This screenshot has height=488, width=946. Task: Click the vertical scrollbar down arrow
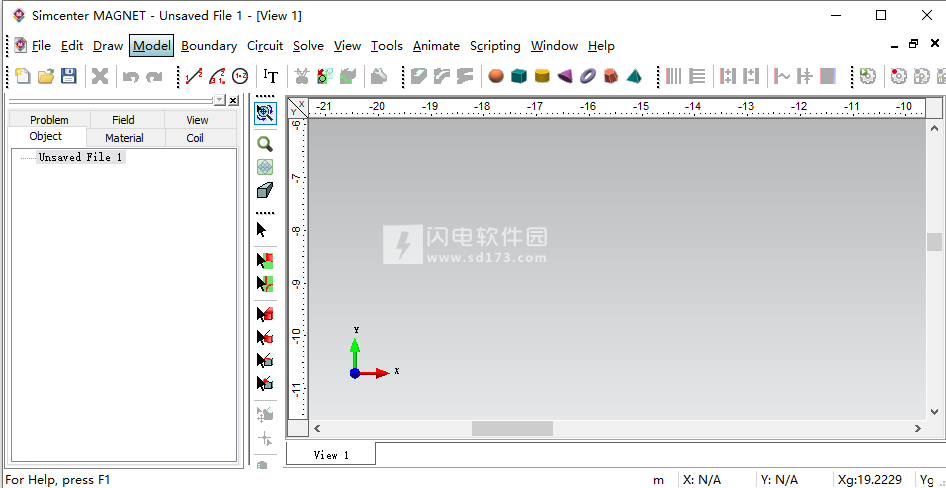[934, 412]
